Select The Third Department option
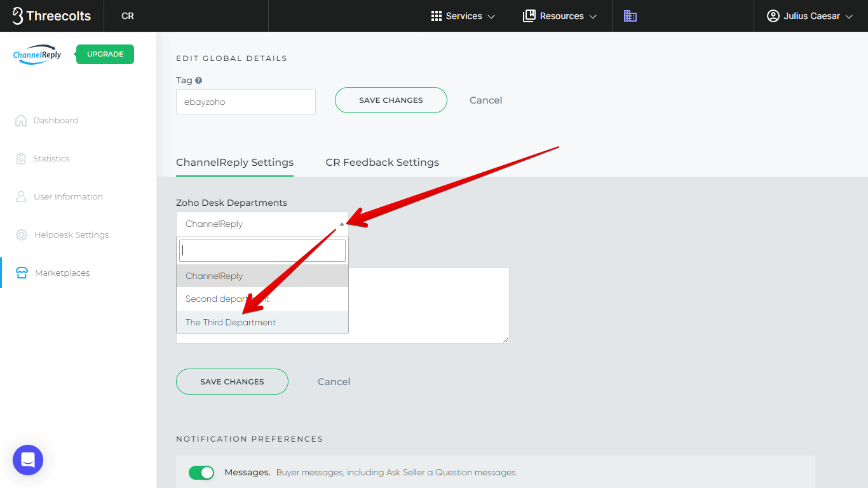This screenshot has width=868, height=488. 262,322
